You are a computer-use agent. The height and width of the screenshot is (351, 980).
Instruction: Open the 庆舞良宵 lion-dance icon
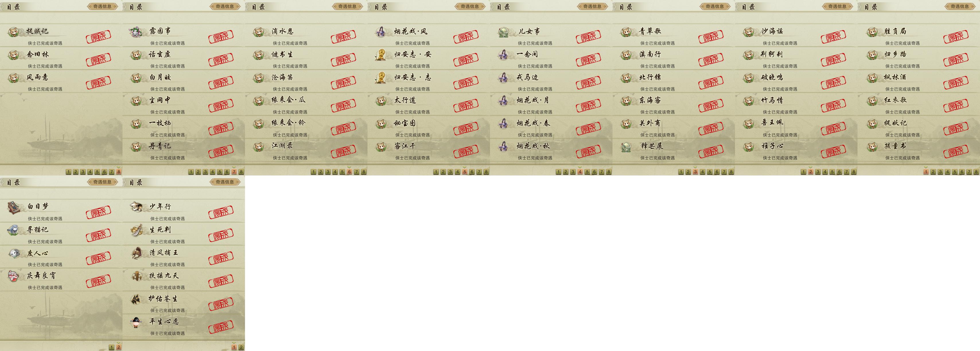pos(14,276)
